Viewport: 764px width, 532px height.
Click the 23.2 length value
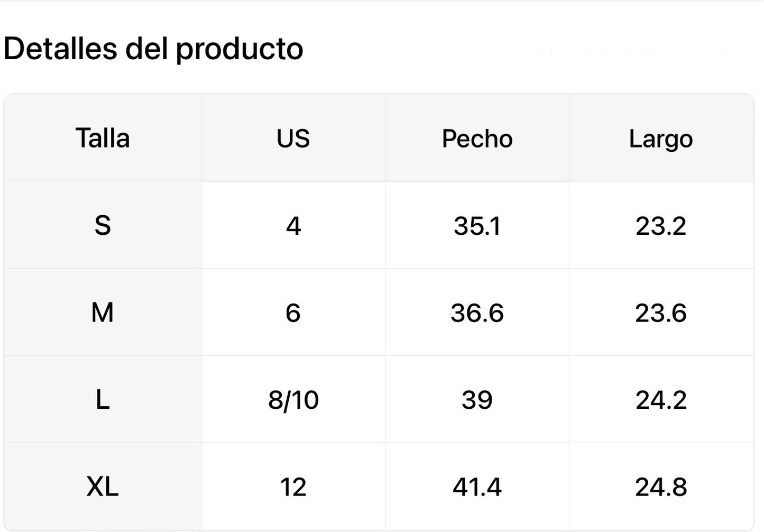[661, 226]
